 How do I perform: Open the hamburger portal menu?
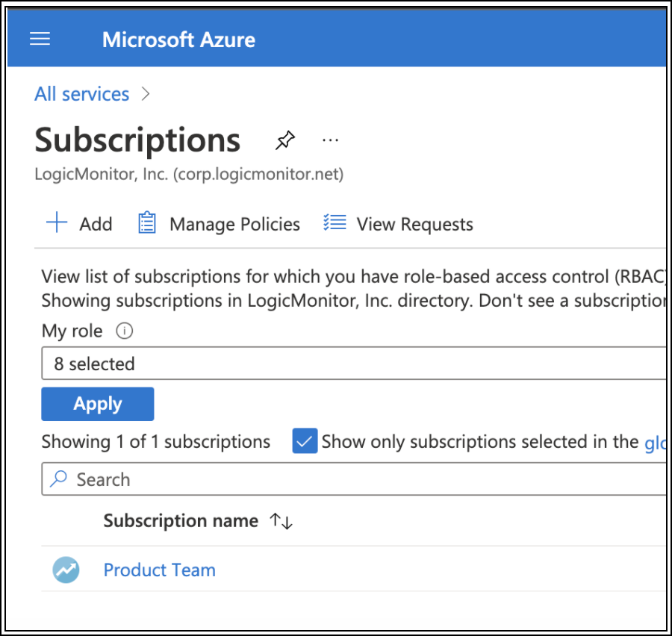point(40,39)
